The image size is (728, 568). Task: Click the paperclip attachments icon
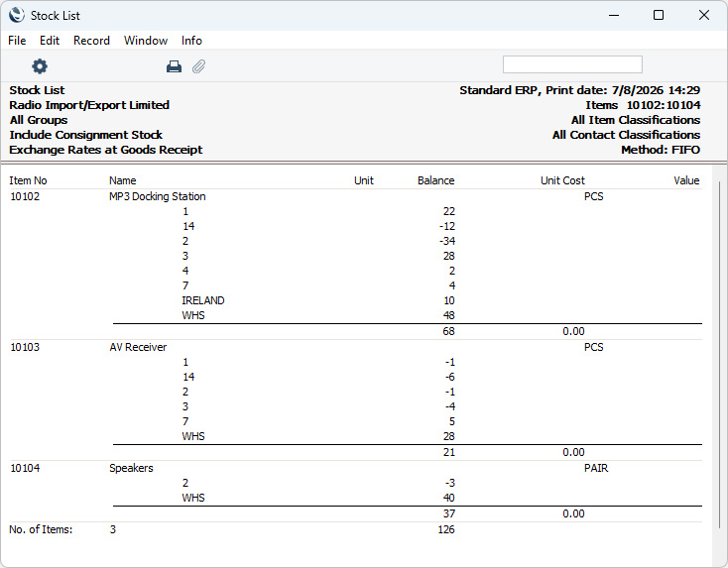point(198,66)
